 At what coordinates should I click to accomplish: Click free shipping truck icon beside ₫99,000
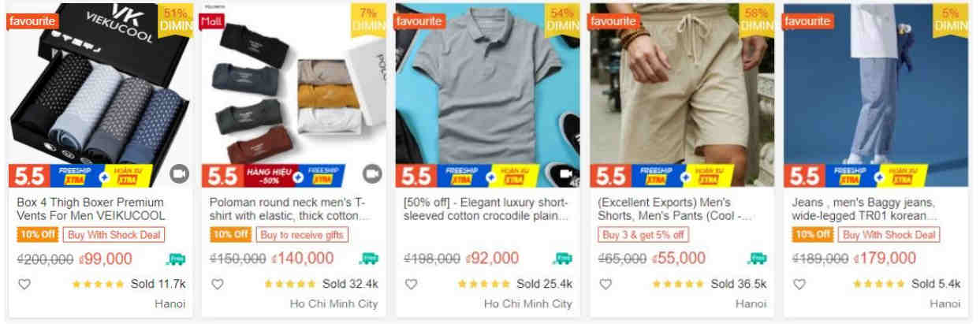point(175,259)
